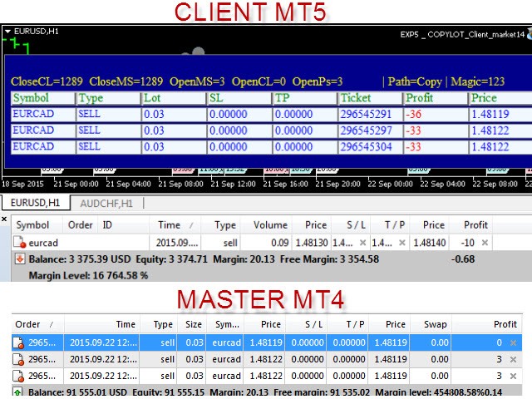The image size is (532, 399).
Task: Close the third MT4 eurcad order row
Action: click(514, 376)
